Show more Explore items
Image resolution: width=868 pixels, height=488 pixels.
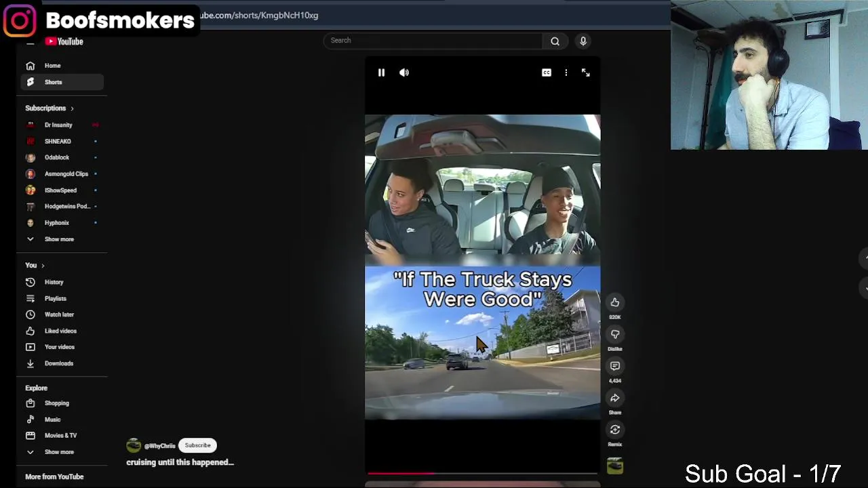point(60,452)
